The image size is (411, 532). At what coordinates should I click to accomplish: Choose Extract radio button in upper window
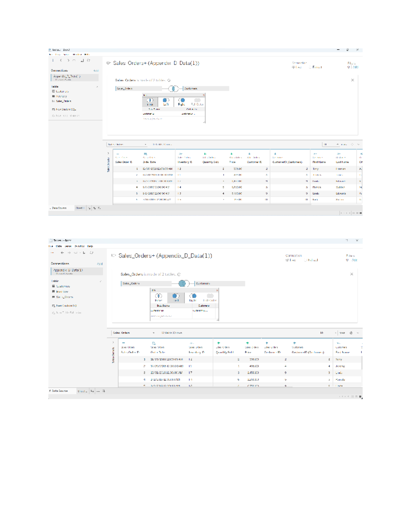310,67
